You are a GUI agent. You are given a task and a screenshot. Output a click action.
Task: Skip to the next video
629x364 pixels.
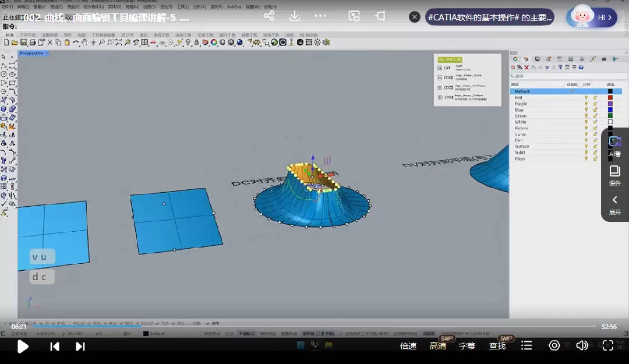click(x=80, y=347)
